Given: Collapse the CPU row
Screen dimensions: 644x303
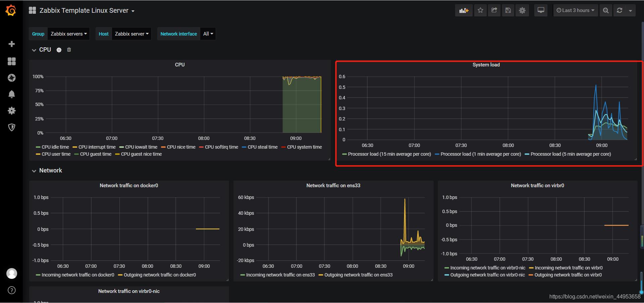Looking at the screenshot, I should tap(34, 50).
